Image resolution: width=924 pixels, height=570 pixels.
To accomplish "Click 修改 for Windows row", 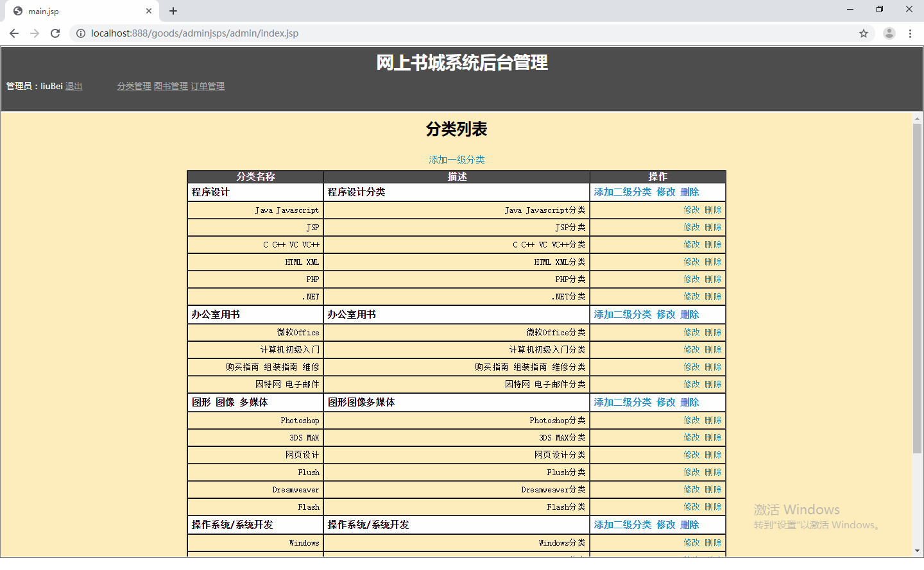I will click(x=692, y=542).
